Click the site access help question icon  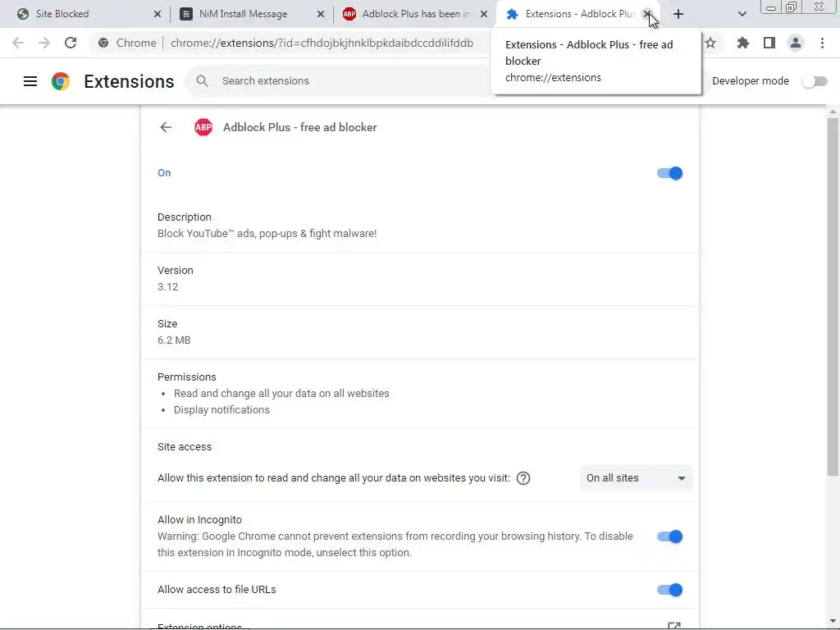523,478
